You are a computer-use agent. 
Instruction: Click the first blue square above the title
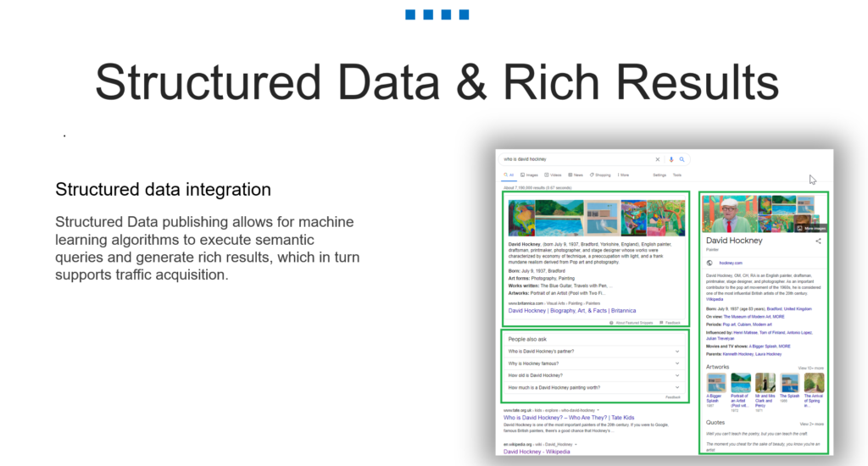click(410, 14)
